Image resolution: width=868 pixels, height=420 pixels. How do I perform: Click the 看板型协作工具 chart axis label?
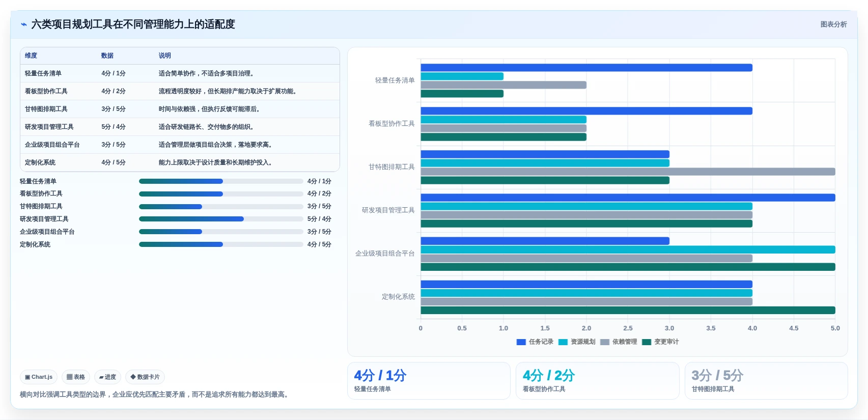(x=391, y=124)
